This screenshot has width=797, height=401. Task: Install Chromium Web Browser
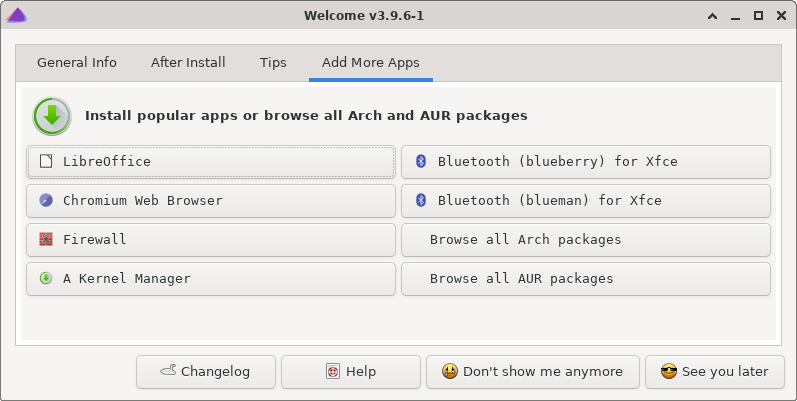coord(211,201)
